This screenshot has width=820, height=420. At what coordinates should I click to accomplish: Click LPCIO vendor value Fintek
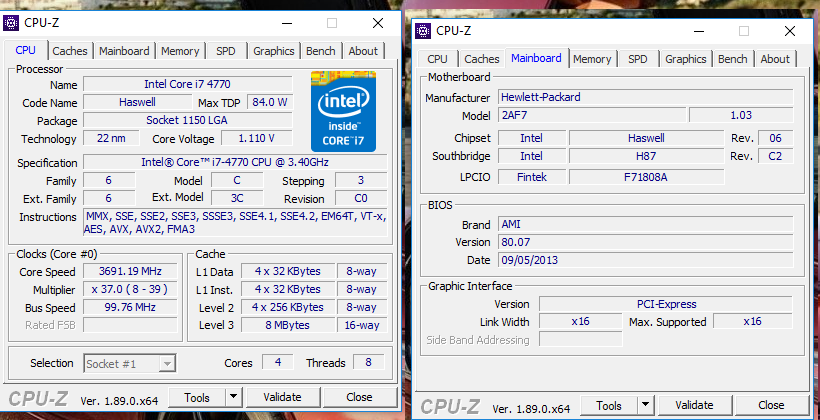(532, 177)
